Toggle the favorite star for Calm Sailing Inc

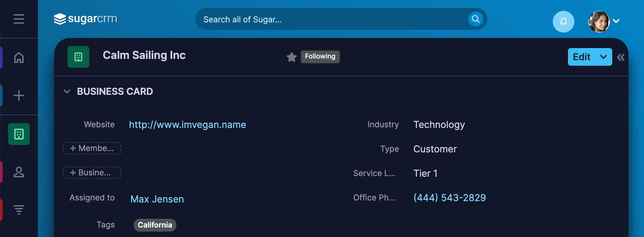[x=292, y=57]
